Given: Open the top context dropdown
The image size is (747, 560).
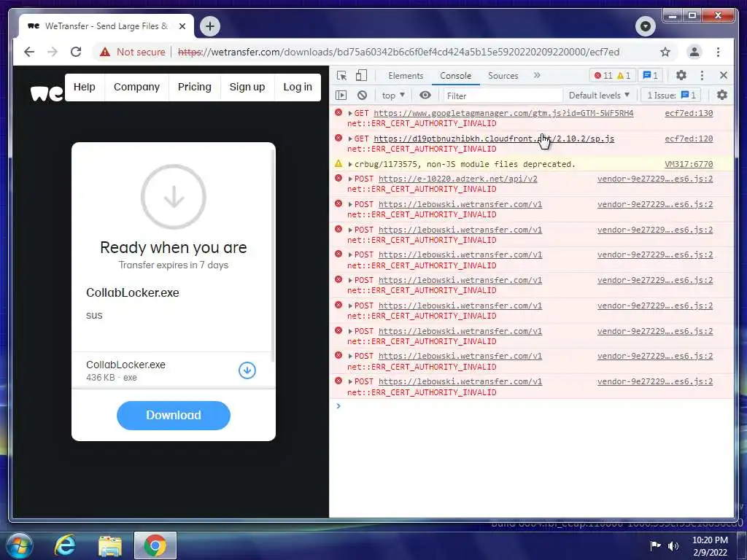Looking at the screenshot, I should (393, 96).
